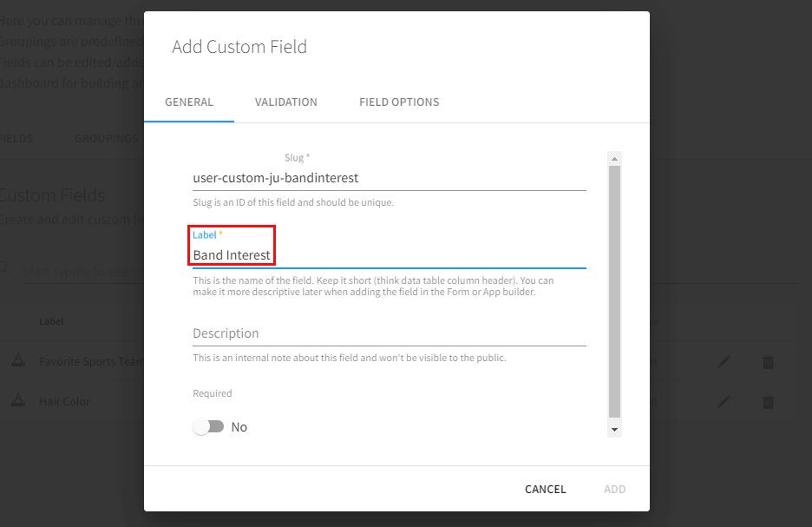812x527 pixels.
Task: Click the triangle icon beside Hair Color
Action: 17,401
